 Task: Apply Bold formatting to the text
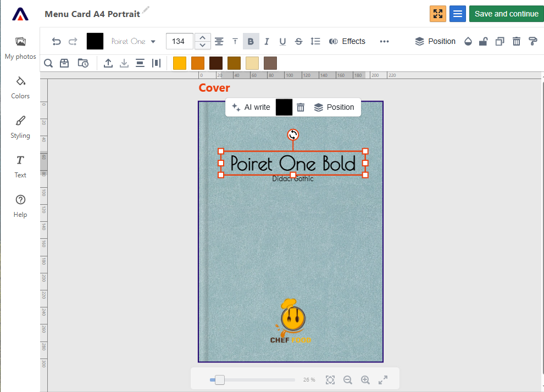pos(251,41)
